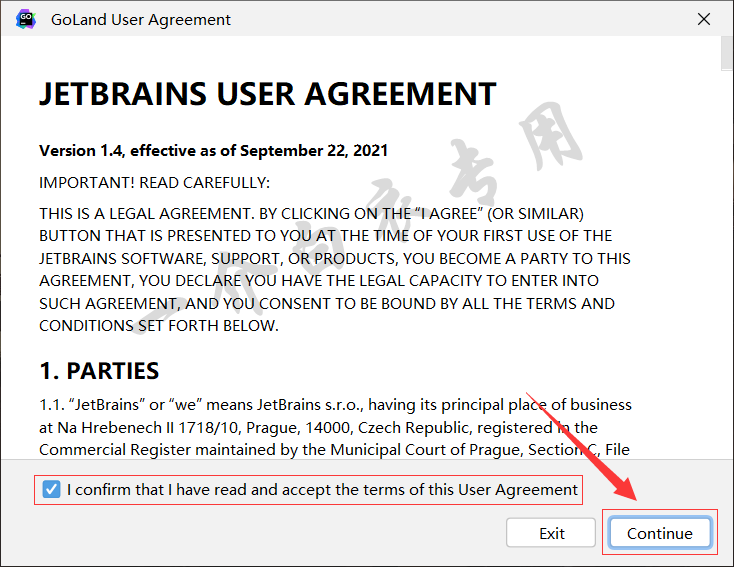This screenshot has width=734, height=567.
Task: Click the paragraph starting "1.1. "JetBrains" or "we"
Action: tap(335, 427)
